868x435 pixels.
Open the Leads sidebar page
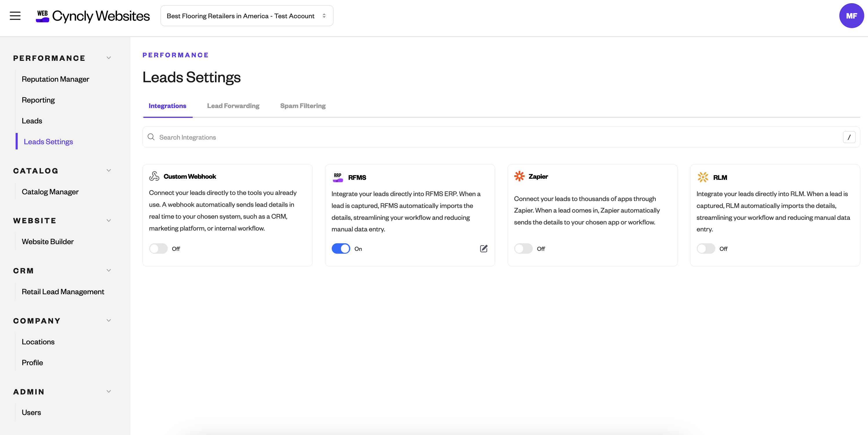(32, 121)
